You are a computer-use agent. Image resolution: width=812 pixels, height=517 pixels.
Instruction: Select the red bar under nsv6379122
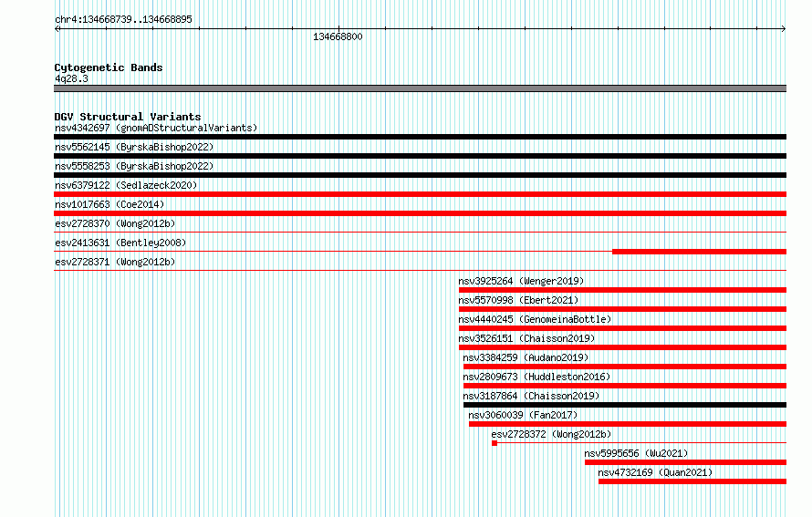click(x=420, y=194)
